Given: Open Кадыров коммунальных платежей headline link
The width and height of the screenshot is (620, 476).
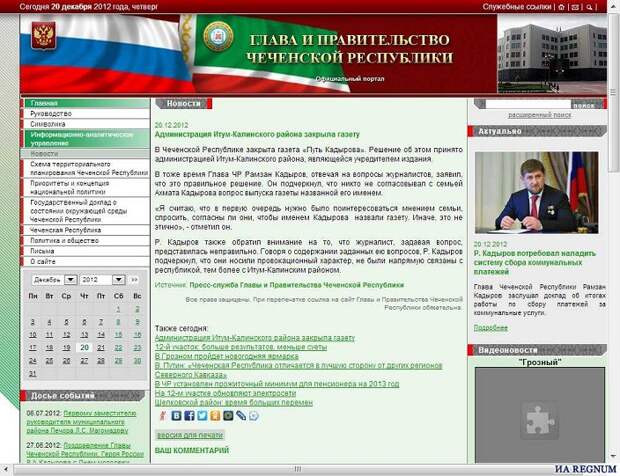Looking at the screenshot, I should (535, 263).
